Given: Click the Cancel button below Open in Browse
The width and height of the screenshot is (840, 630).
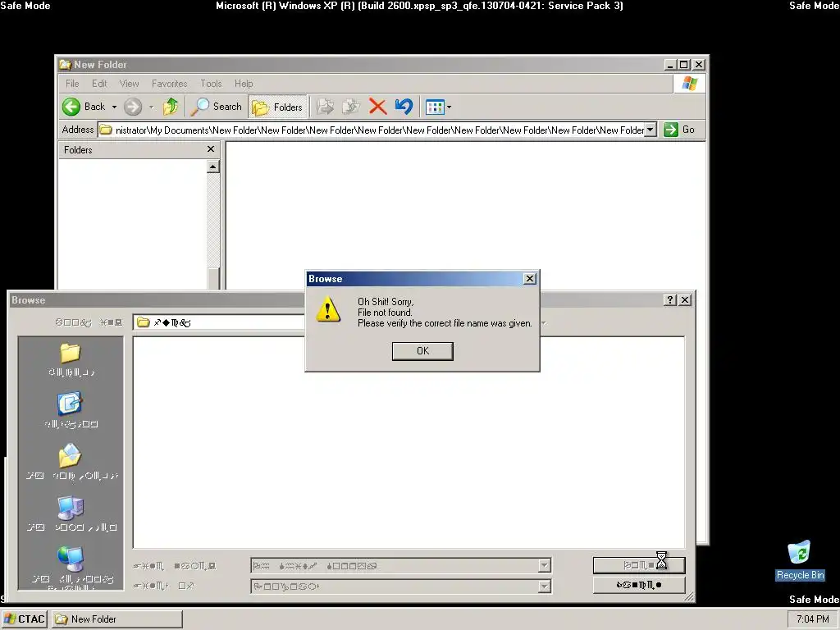Looking at the screenshot, I should (638, 585).
